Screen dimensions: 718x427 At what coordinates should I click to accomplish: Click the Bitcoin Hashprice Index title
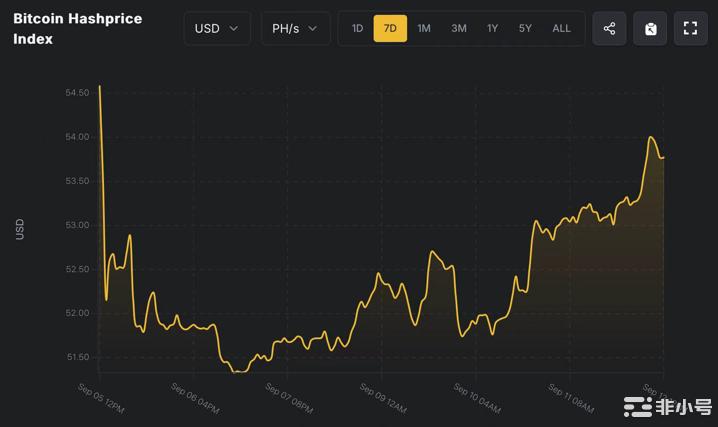(77, 28)
